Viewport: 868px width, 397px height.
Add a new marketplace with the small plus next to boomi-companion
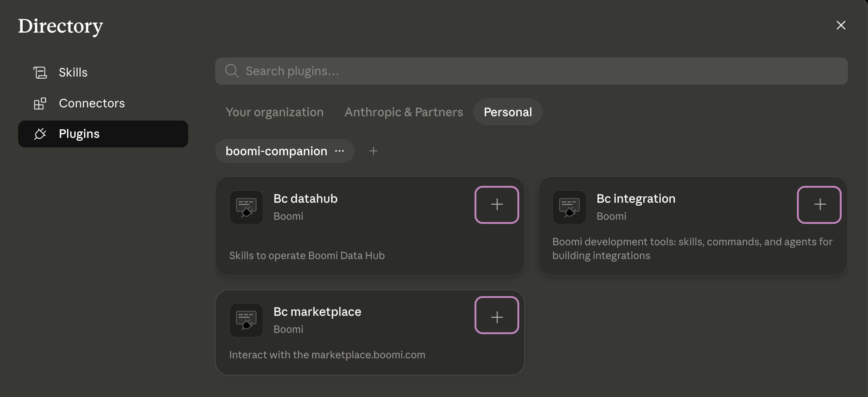click(x=373, y=151)
